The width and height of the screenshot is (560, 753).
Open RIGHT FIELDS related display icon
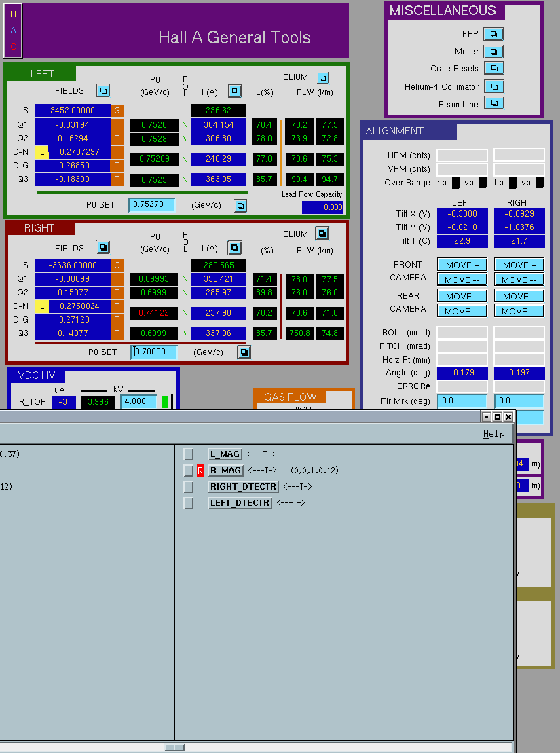click(102, 247)
